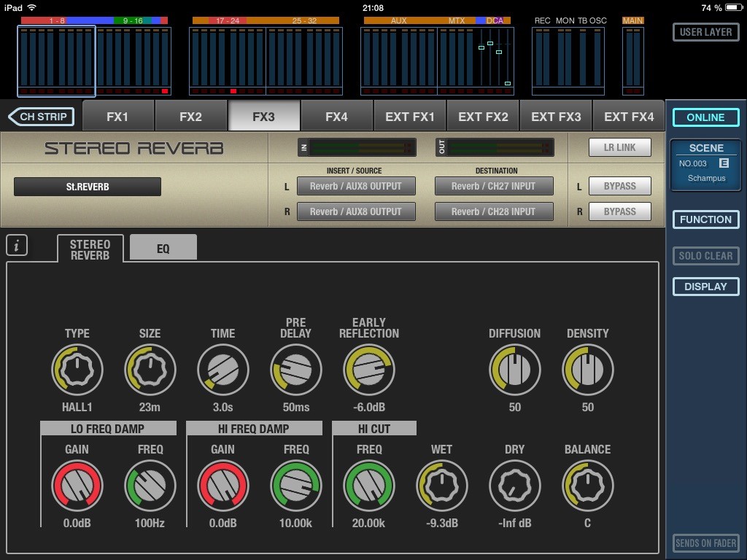This screenshot has width=747, height=560.
Task: Toggle LR LINK for the reverb
Action: [620, 147]
